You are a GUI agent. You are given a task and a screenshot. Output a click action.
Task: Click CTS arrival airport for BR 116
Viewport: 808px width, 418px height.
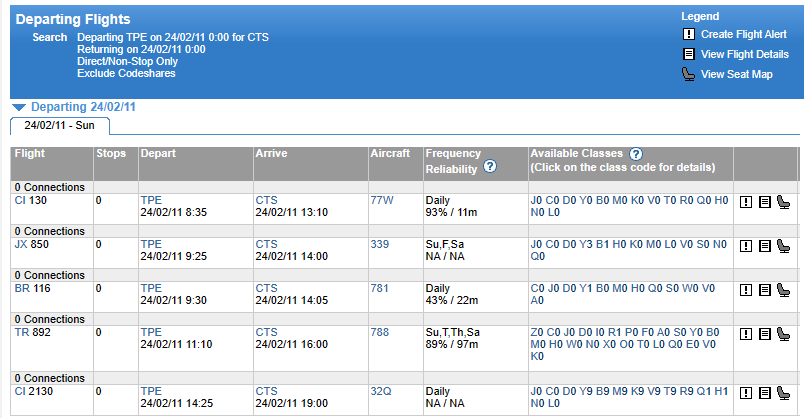266,288
